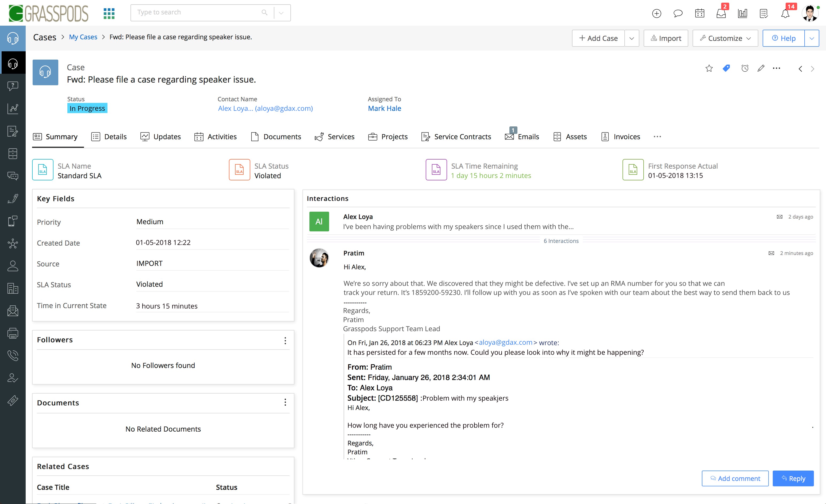826x504 pixels.
Task: Open Mark Hale's profile link
Action: pos(384,108)
